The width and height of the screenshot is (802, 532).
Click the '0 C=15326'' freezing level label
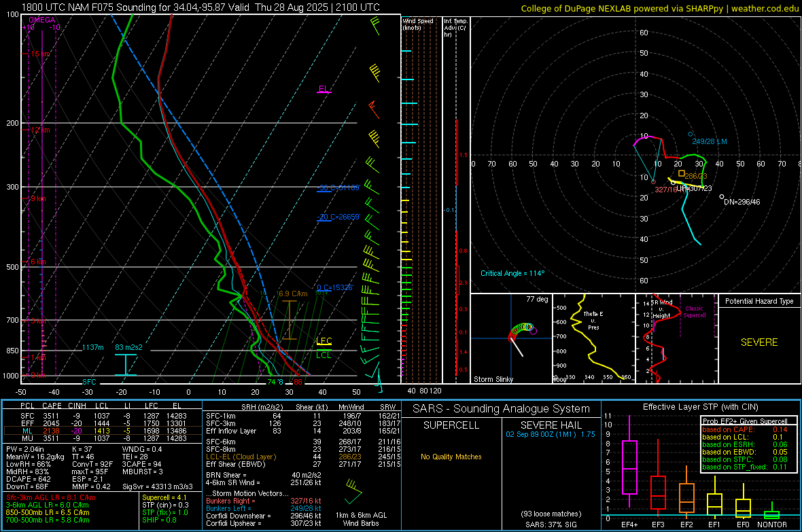[335, 287]
